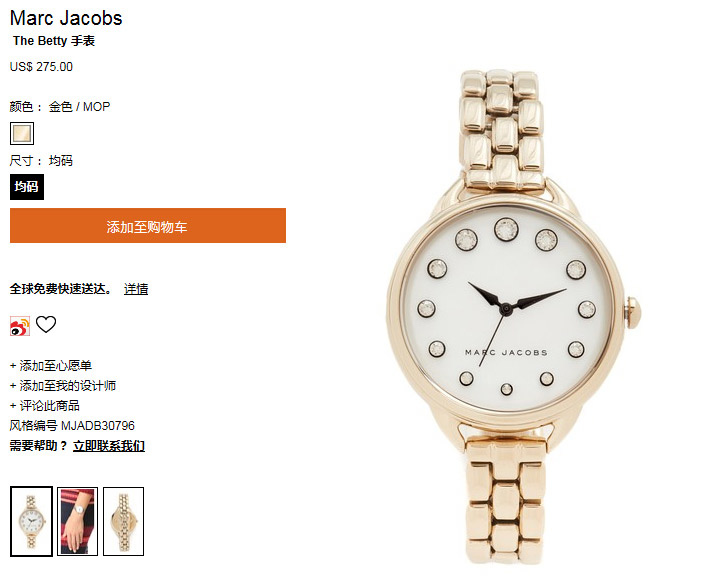Click + 添加至我的设计师 link
This screenshot has height=581, width=710.
(63, 385)
